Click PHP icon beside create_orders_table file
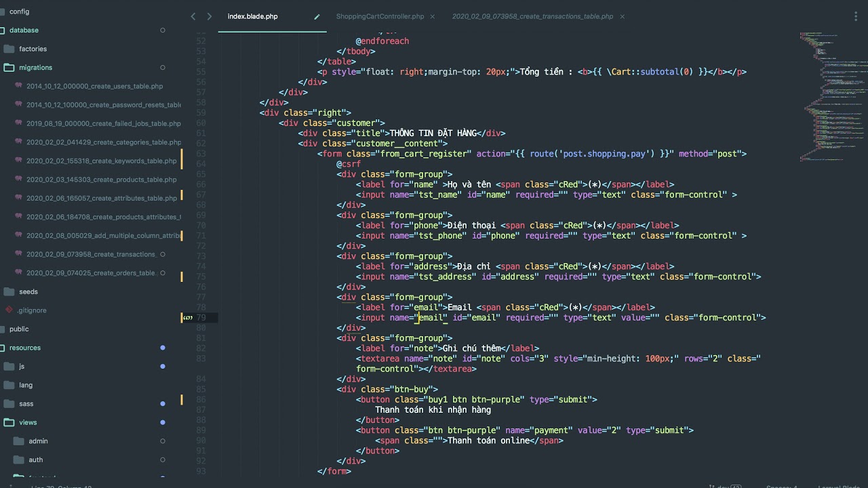Image resolution: width=868 pixels, height=488 pixels. [18, 272]
